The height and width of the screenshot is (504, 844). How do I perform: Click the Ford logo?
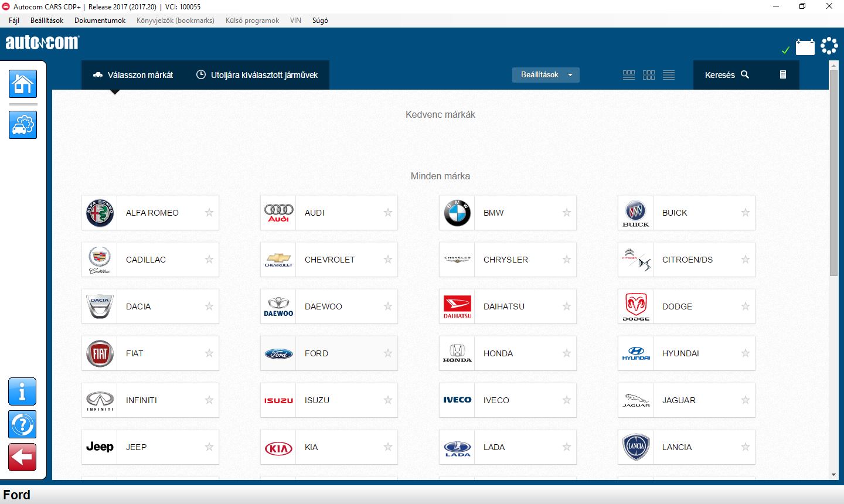(x=278, y=354)
